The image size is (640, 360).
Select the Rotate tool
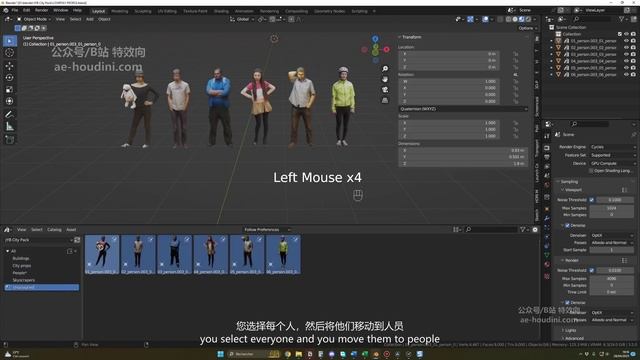[x=10, y=78]
